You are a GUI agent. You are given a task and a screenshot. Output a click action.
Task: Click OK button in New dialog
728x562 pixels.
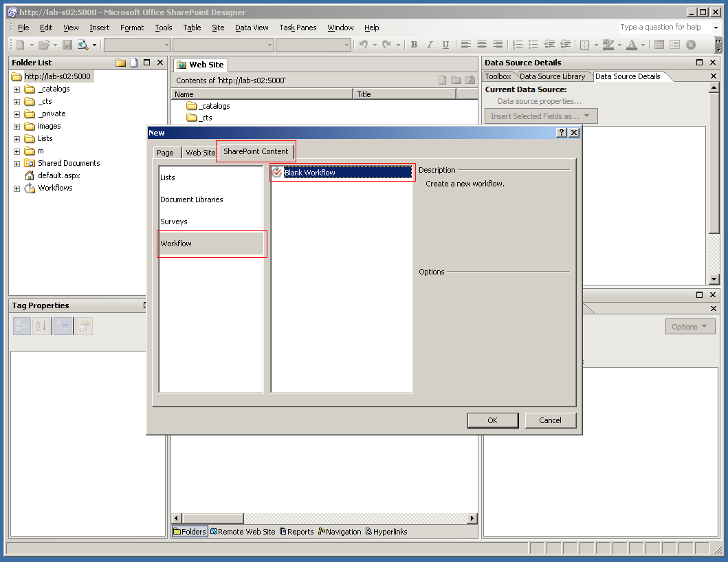coord(492,420)
